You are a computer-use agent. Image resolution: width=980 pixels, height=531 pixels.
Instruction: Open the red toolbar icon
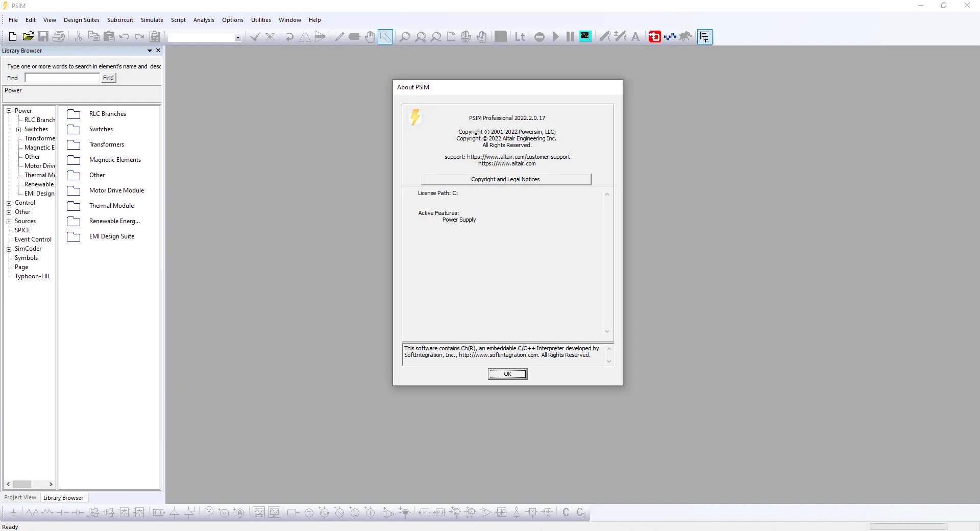(x=654, y=37)
